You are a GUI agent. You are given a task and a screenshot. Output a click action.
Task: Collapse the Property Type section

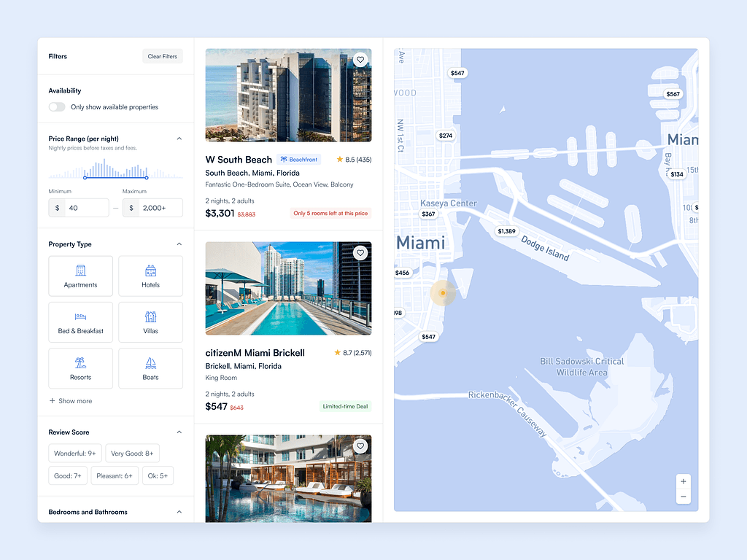(179, 244)
